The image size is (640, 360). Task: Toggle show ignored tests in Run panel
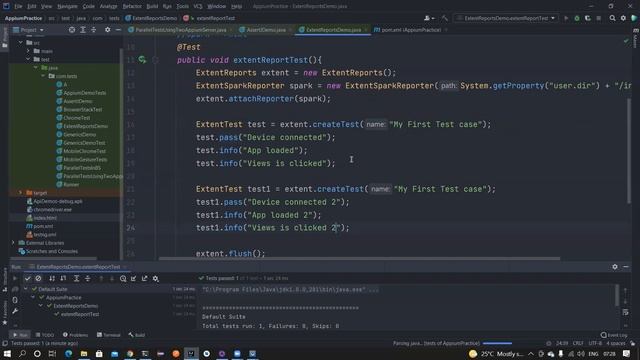coord(38,278)
